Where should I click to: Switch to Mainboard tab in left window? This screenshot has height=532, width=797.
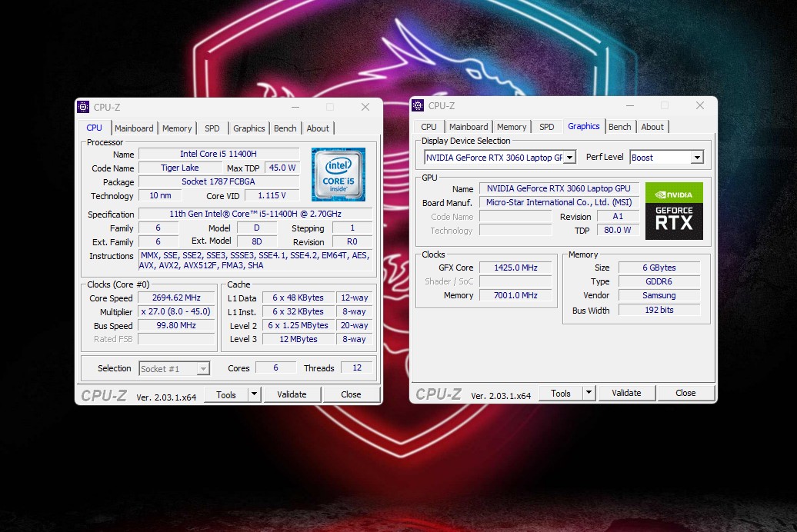[x=134, y=128]
